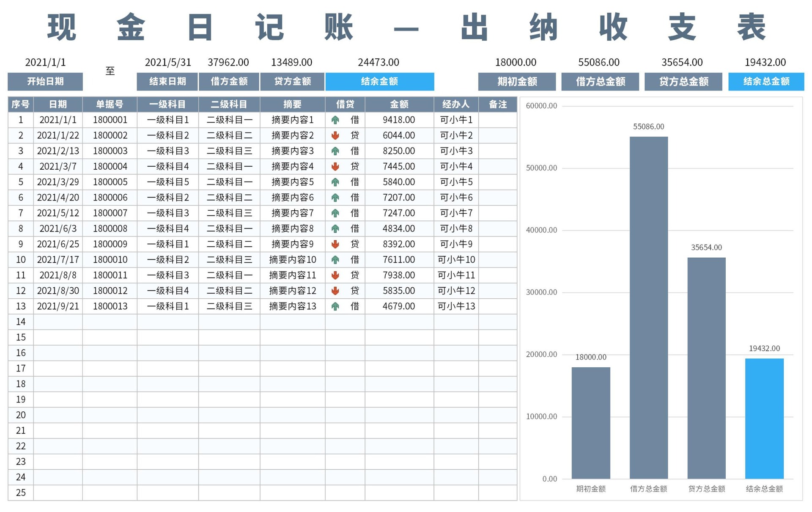Click the red down arrow in row 12
Image resolution: width=812 pixels, height=512 pixels.
tap(335, 291)
